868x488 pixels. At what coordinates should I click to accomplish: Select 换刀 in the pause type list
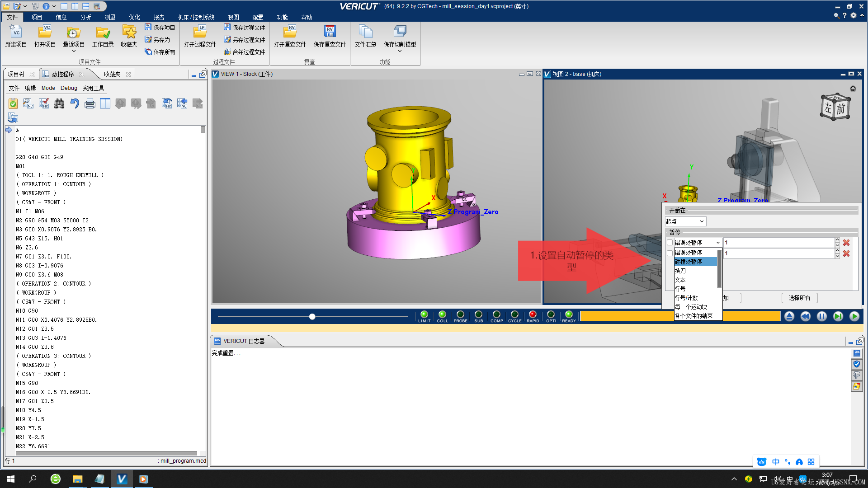pos(695,271)
